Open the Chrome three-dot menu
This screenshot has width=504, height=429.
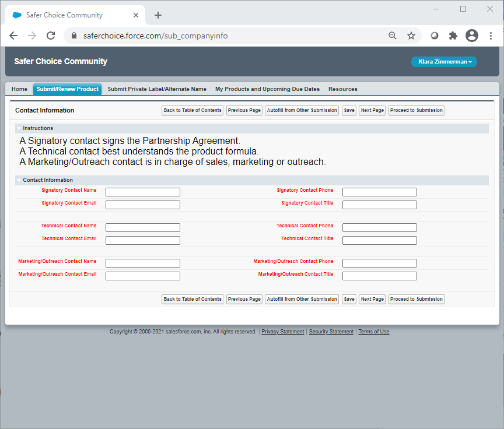pos(491,36)
